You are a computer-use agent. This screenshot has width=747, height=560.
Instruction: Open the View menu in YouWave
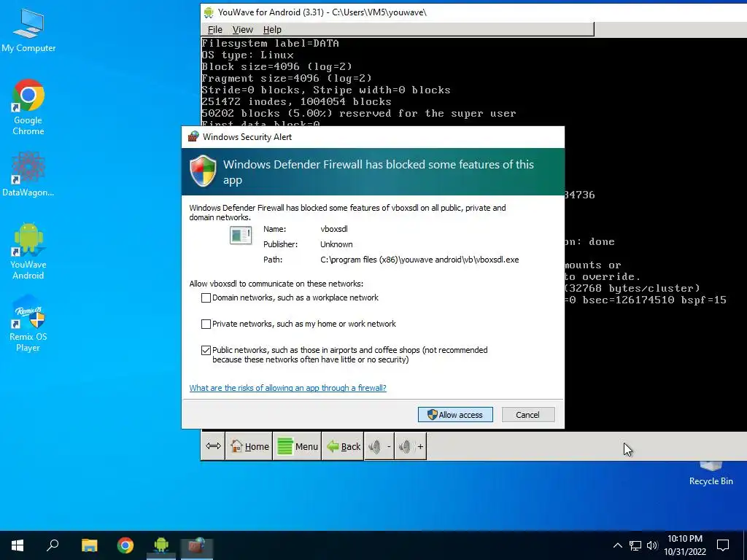click(242, 29)
